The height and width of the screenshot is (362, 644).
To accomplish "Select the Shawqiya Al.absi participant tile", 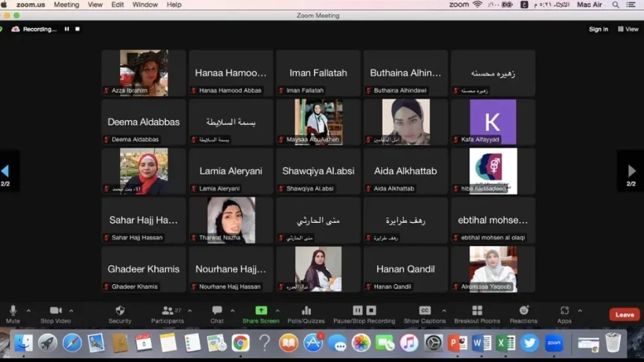I will tap(318, 171).
